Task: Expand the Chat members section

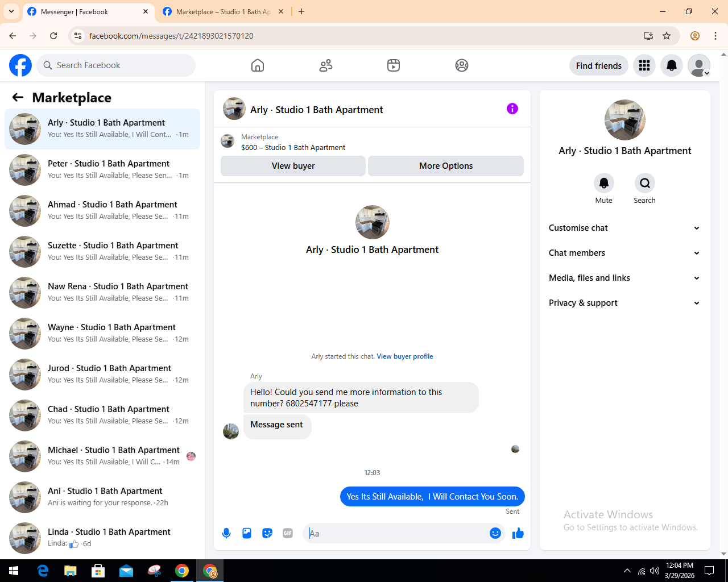Action: (625, 253)
